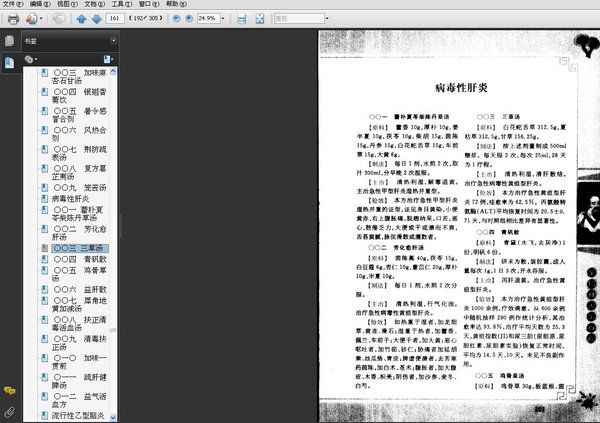The width and height of the screenshot is (600, 423).
Task: Select the bookmark 〇〇二 芳化愈肝汤
Action: [79, 233]
